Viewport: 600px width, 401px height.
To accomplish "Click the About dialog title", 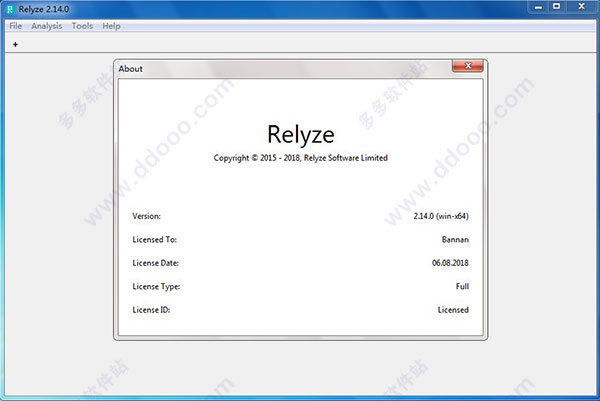I will pos(130,69).
